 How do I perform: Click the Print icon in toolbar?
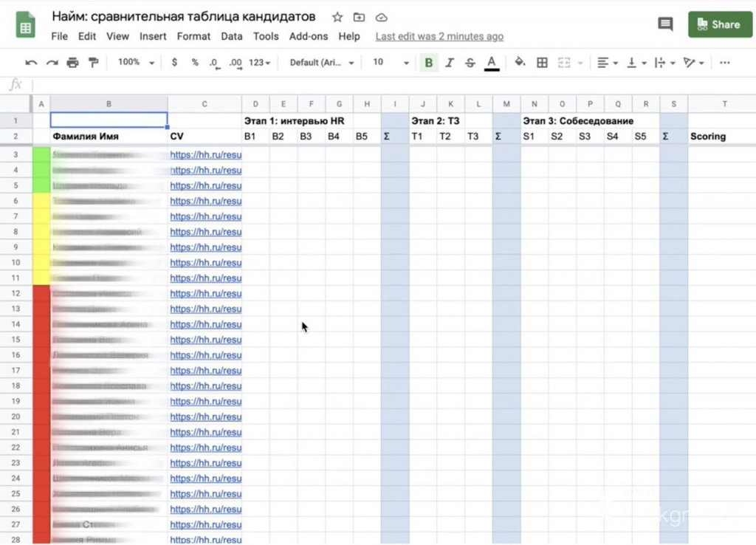pos(72,63)
